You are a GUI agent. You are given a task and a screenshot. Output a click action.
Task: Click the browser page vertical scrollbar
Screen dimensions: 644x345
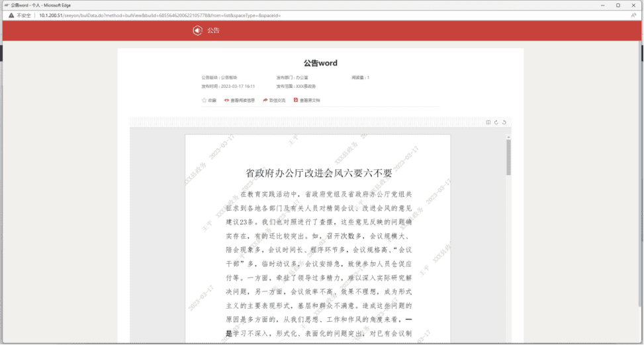click(641, 172)
